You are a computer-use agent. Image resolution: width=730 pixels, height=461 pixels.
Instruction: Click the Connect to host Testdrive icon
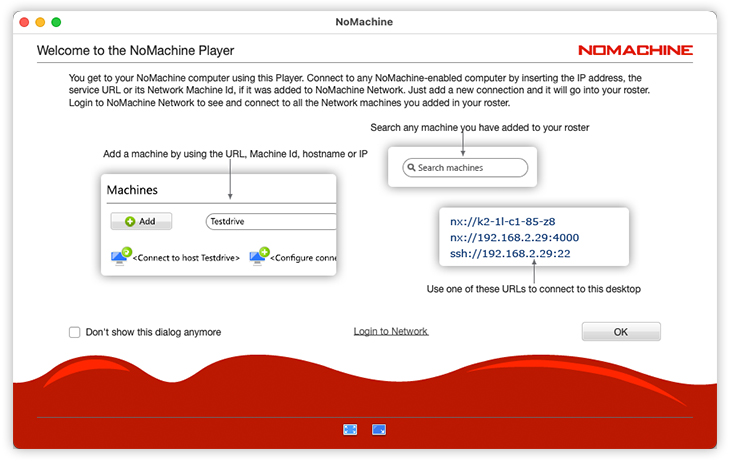[x=121, y=257]
